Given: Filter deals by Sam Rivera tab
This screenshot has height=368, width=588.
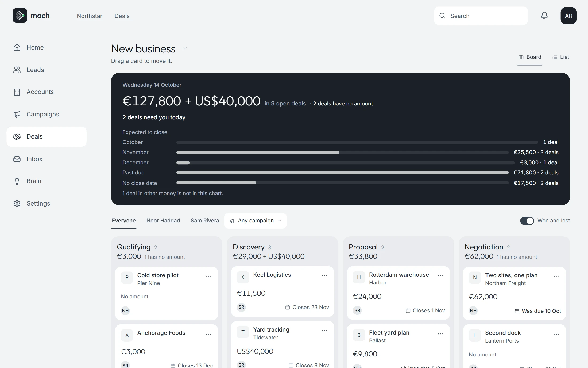Looking at the screenshot, I should [205, 221].
